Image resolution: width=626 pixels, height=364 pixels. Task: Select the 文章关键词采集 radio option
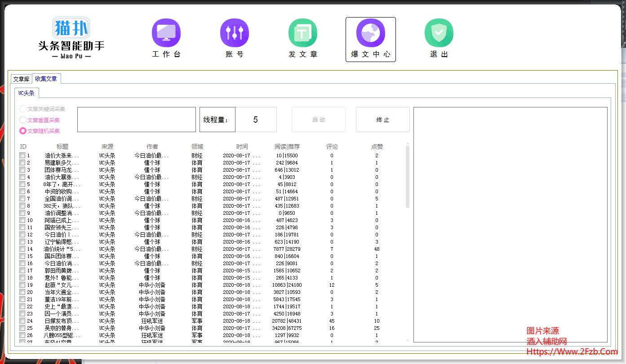23,109
